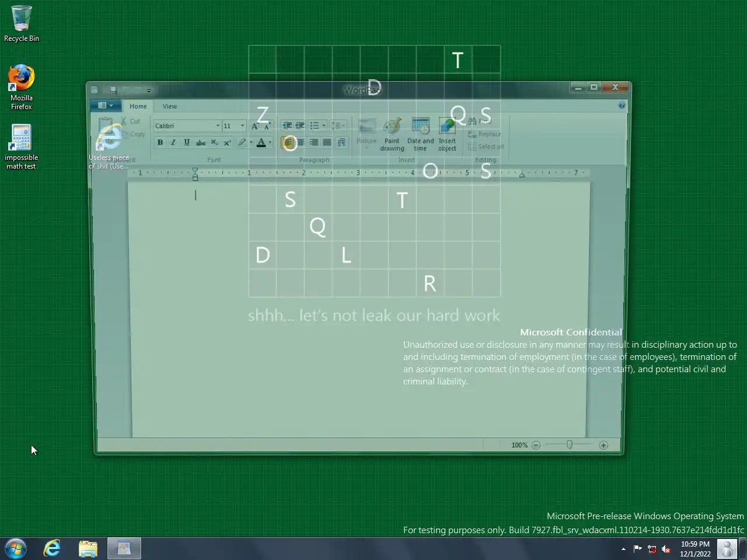Open the line spacing dropdown
Viewport: 747px width, 560px height.
pos(338,126)
